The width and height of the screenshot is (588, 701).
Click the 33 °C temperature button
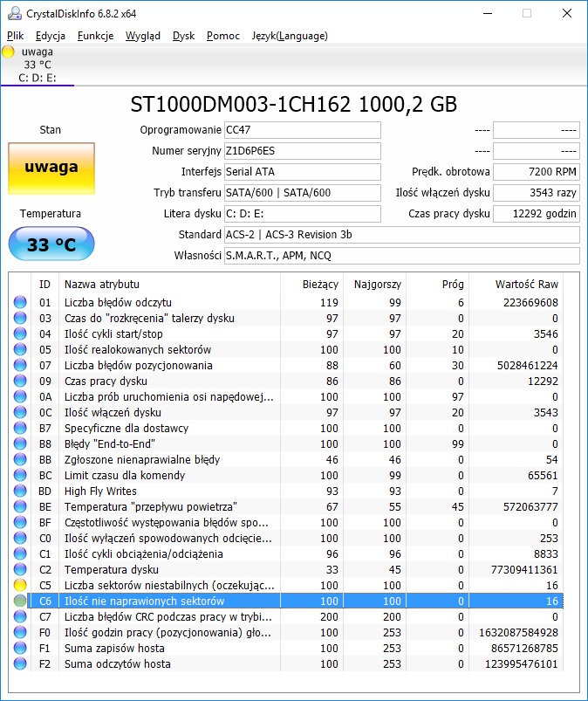click(51, 244)
